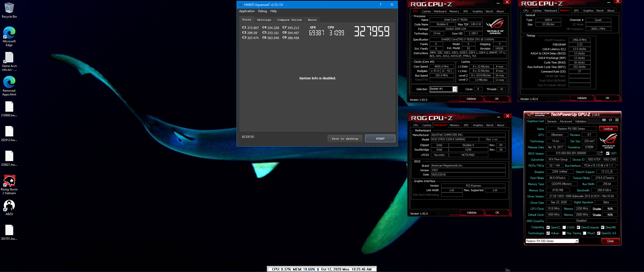
Task: Select the 318900.hw... file on the desktop
Action: pyautogui.click(x=9, y=109)
